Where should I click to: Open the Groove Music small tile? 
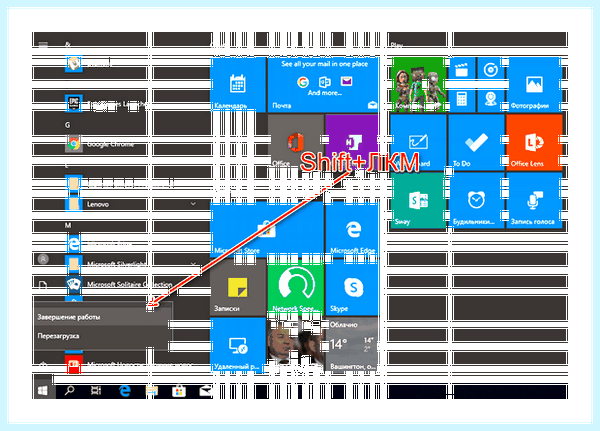click(491, 70)
